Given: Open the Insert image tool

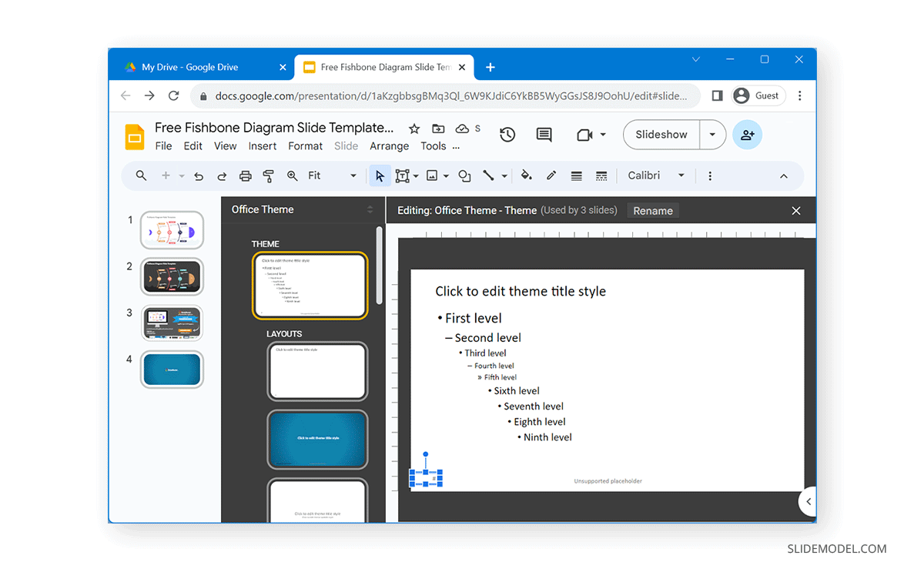Looking at the screenshot, I should [432, 176].
